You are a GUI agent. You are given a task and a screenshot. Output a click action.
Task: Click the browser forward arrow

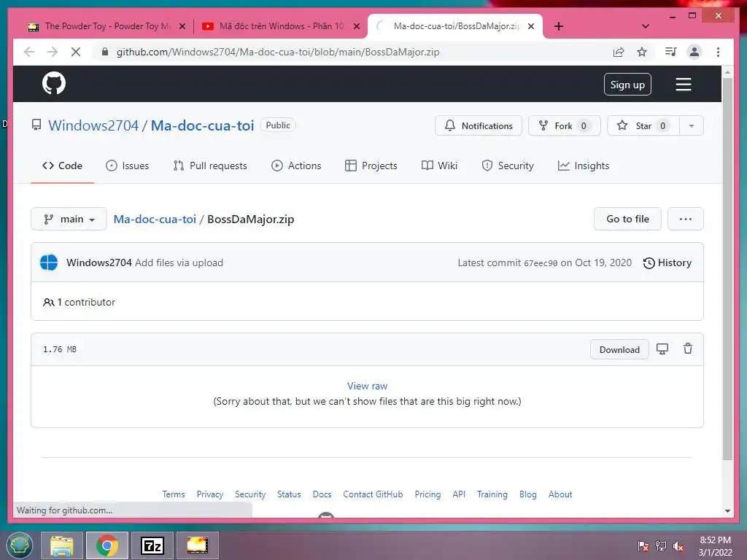tap(53, 52)
